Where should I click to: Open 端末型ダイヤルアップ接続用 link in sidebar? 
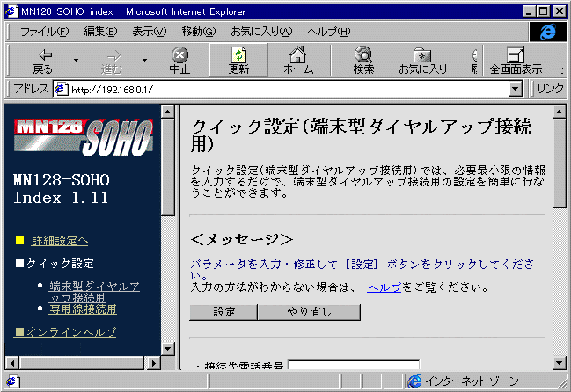[94, 292]
